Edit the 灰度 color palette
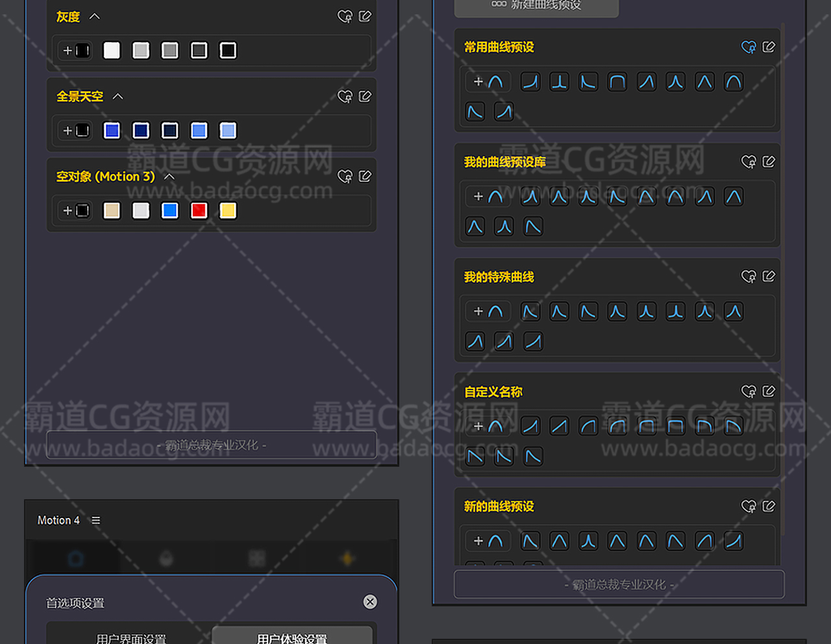Image resolution: width=831 pixels, height=644 pixels. coord(365,16)
